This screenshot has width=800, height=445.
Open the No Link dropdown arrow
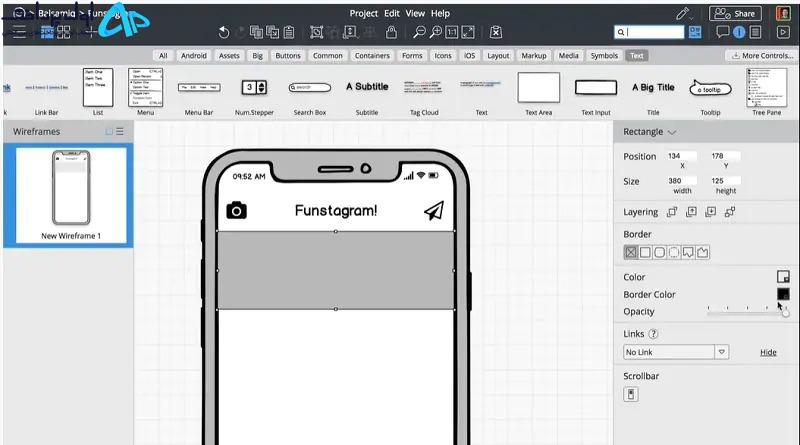pyautogui.click(x=721, y=352)
